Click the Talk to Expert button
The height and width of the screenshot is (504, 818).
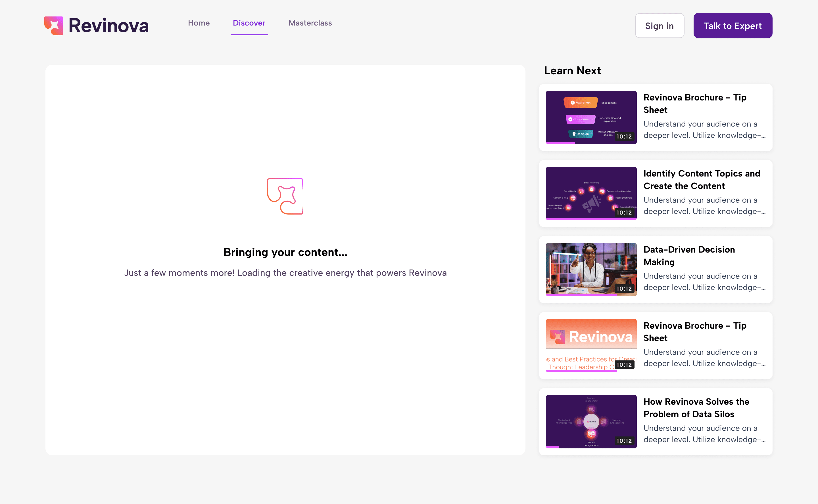[x=733, y=26]
